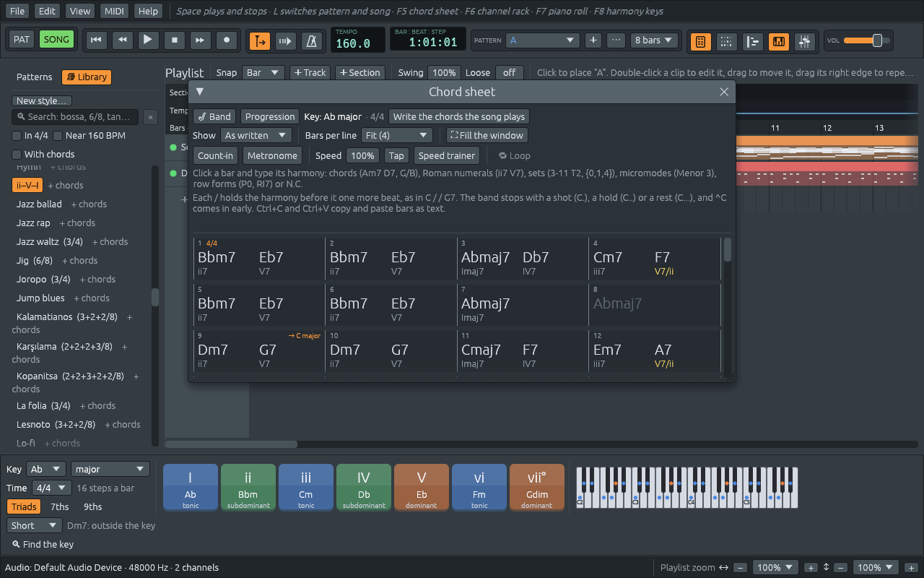924x578 pixels.
Task: Open the Show As written dropdown
Action: 256,135
